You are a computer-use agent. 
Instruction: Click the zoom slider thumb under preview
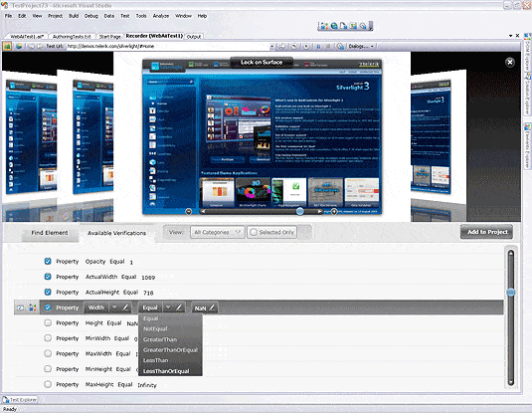point(300,212)
